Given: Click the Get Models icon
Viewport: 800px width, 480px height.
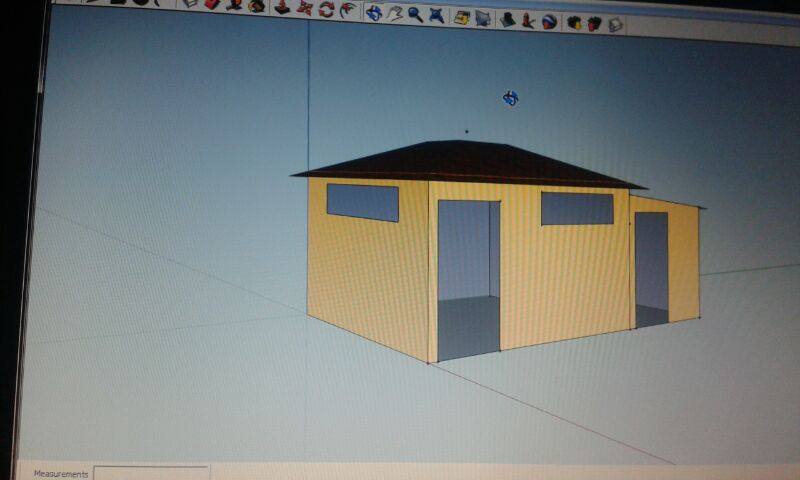Looking at the screenshot, I should 574,23.
